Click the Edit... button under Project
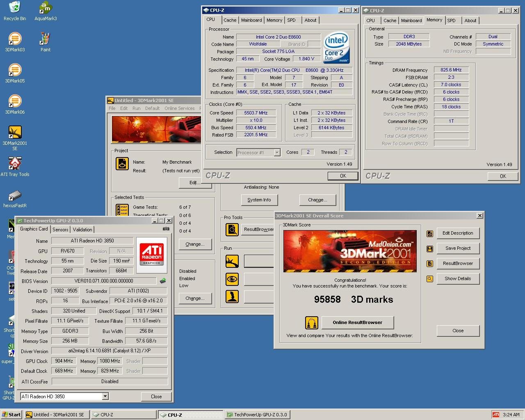The image size is (525, 420). 195,183
